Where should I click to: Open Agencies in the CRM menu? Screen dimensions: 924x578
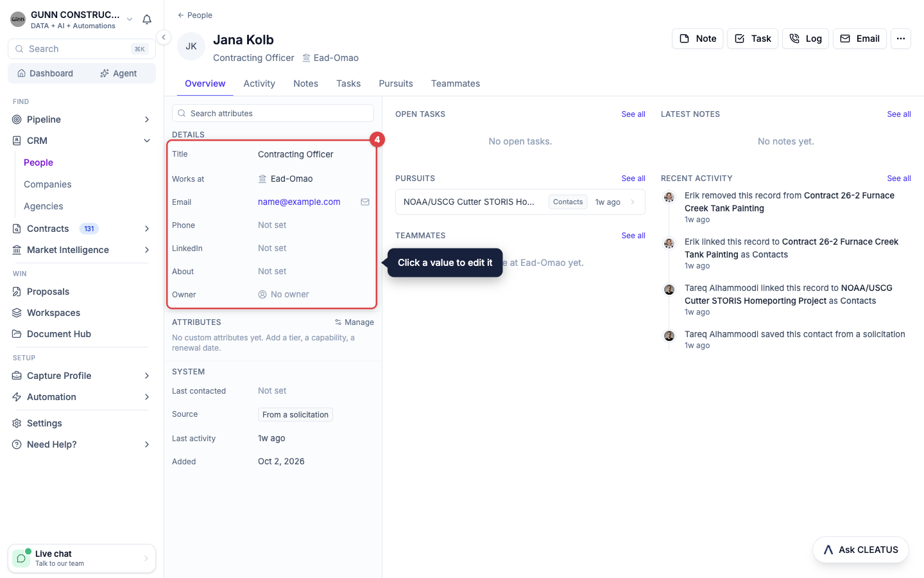click(44, 206)
